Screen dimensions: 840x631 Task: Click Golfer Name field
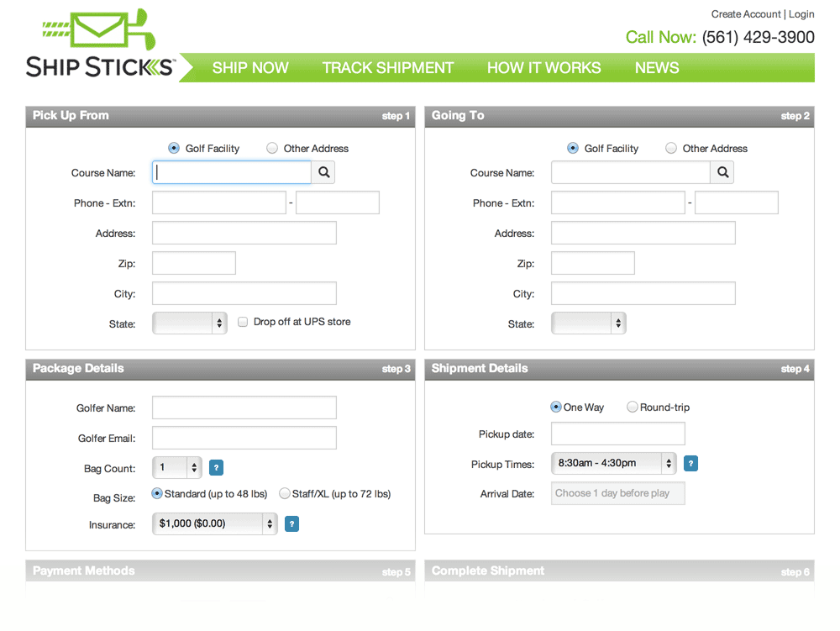244,408
